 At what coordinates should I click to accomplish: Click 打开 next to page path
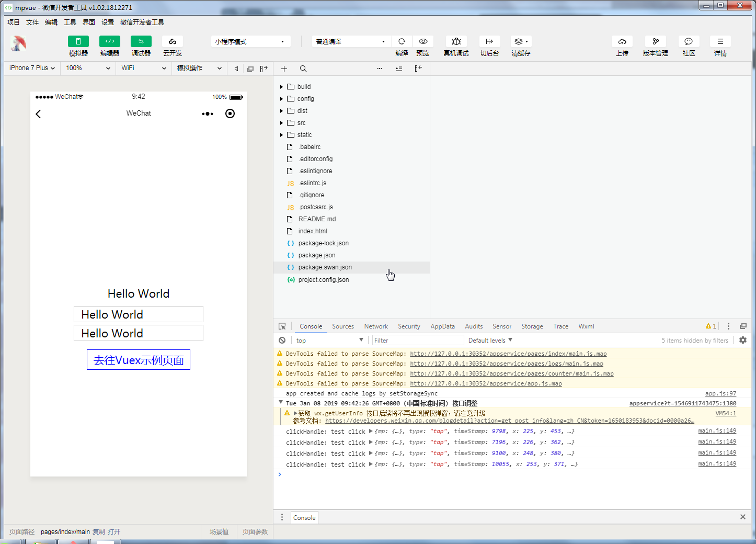coord(114,531)
